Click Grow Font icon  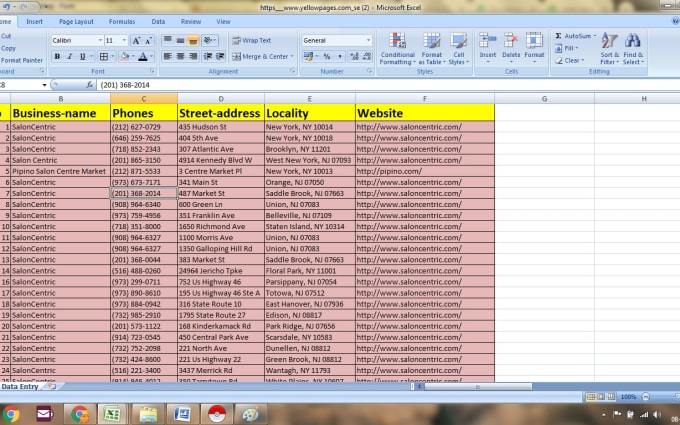click(x=136, y=40)
